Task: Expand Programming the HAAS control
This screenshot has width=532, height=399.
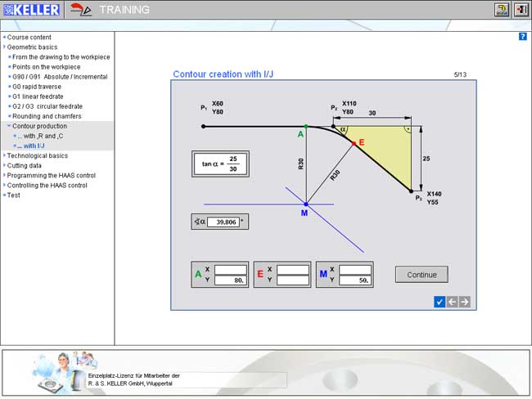Action: click(52, 175)
